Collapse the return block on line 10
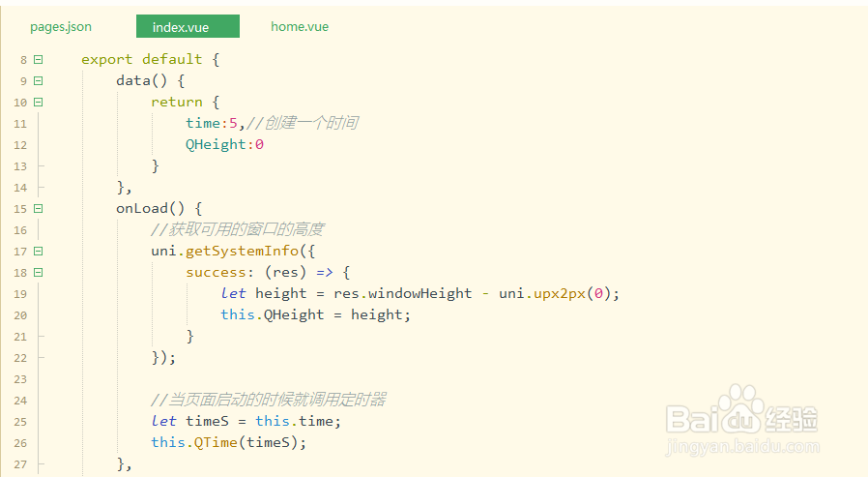 pyautogui.click(x=39, y=102)
